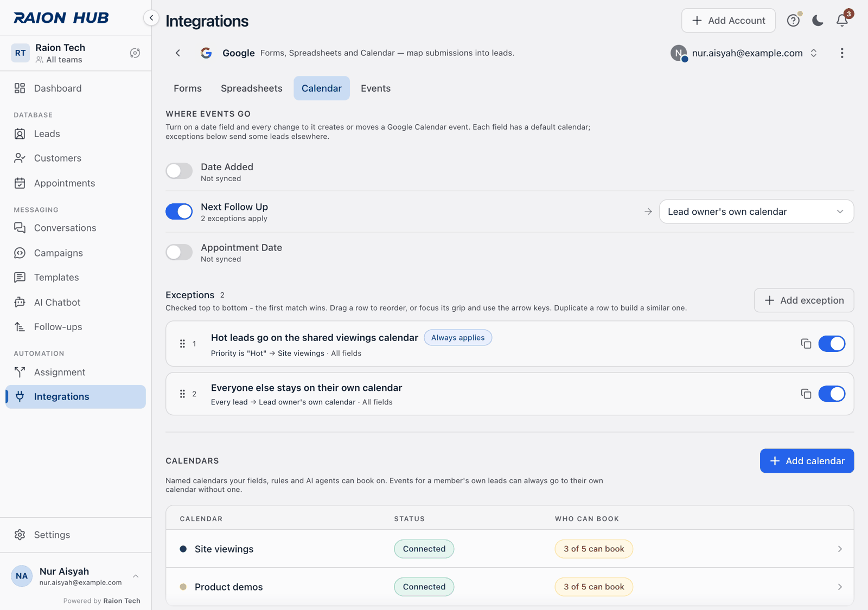Grab the drag grip of exception 2
This screenshot has width=868, height=610.
point(182,394)
